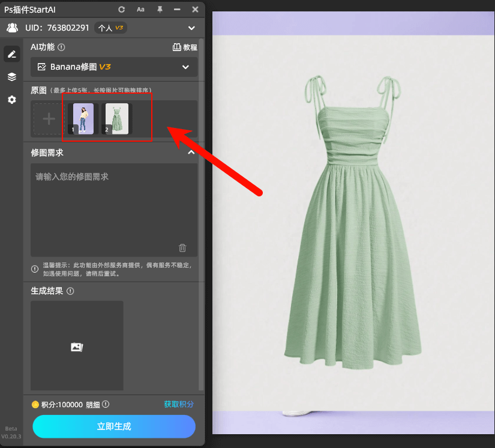Click 明细 to view points details

coord(93,405)
